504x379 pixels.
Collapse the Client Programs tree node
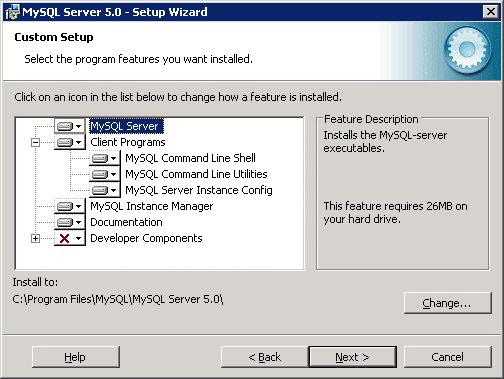[35, 143]
